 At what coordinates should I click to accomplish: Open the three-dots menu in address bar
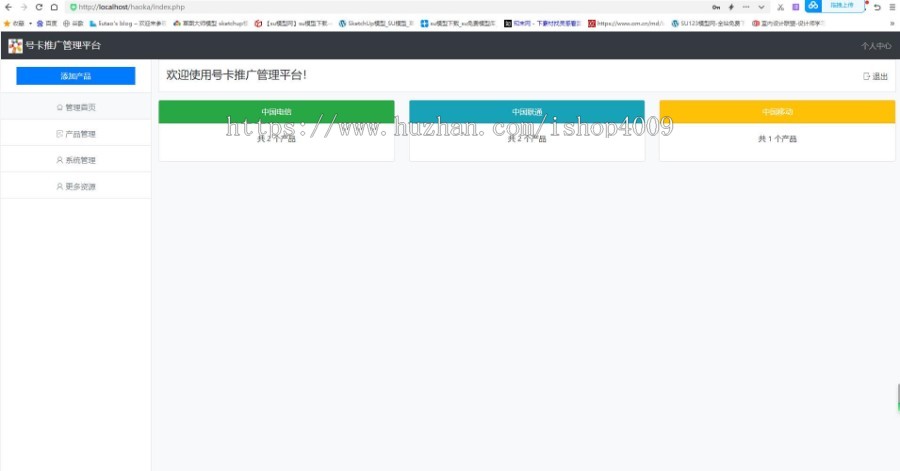(746, 7)
